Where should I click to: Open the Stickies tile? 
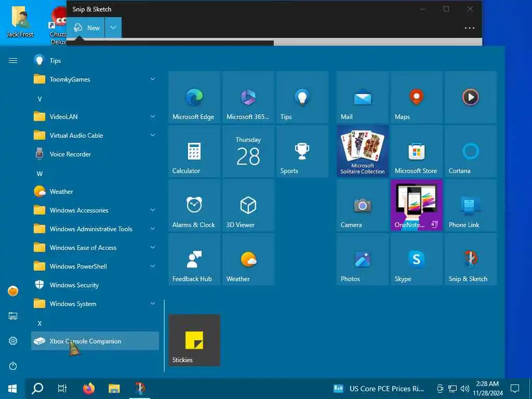pyautogui.click(x=194, y=340)
